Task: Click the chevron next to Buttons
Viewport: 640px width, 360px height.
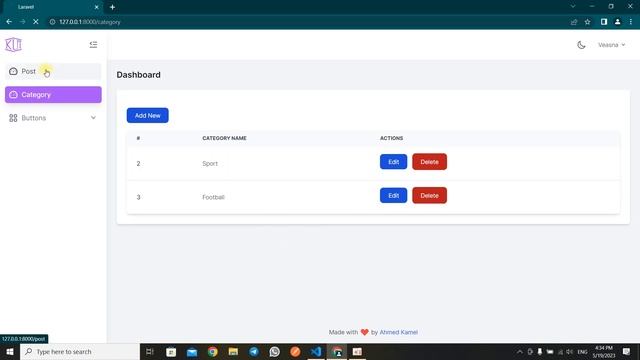Action: pos(93,118)
